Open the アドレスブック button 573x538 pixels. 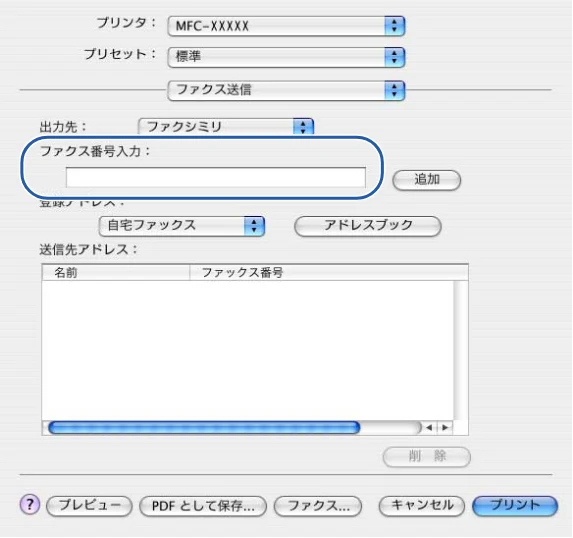coord(368,226)
